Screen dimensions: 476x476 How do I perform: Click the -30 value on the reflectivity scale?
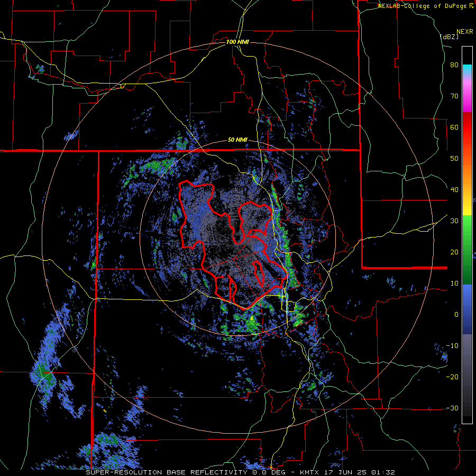pos(452,408)
